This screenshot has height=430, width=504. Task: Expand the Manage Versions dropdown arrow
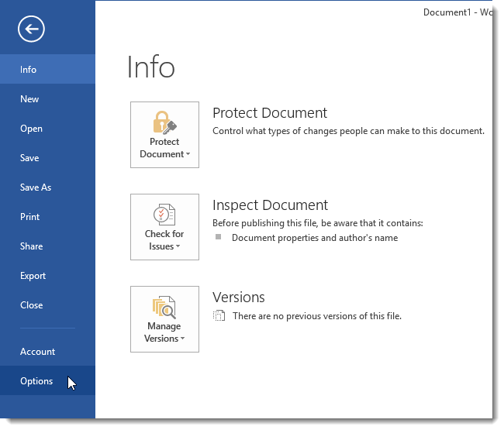(x=182, y=338)
